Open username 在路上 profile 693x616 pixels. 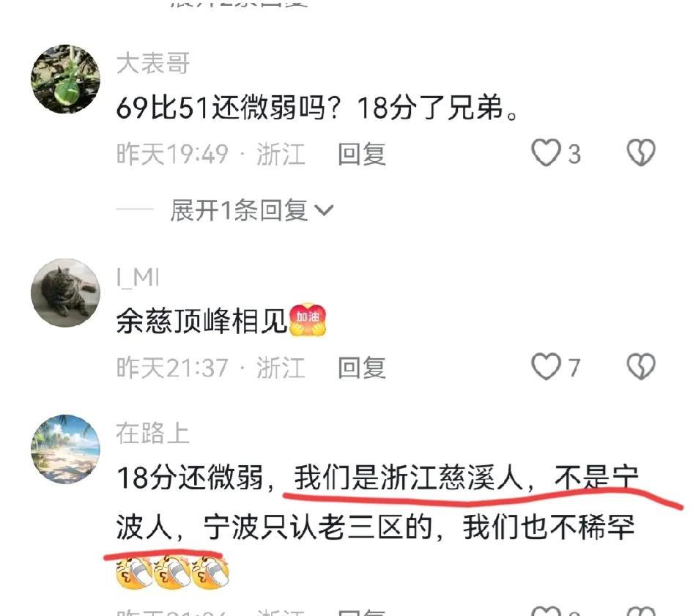click(x=152, y=433)
